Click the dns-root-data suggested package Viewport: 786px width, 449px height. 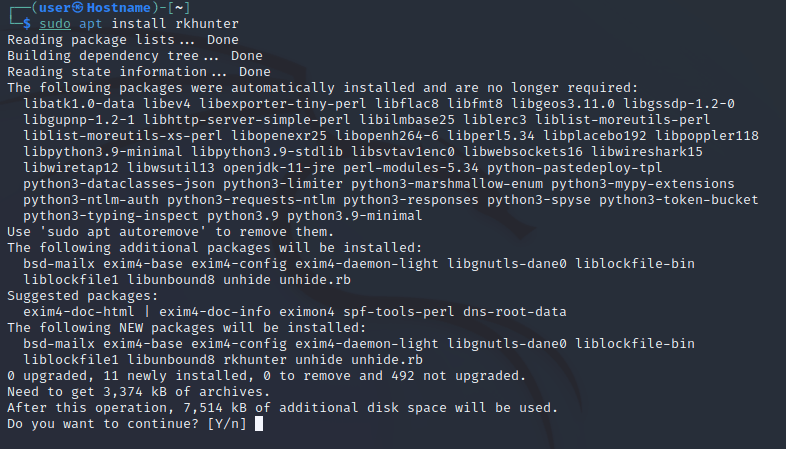[508, 312]
